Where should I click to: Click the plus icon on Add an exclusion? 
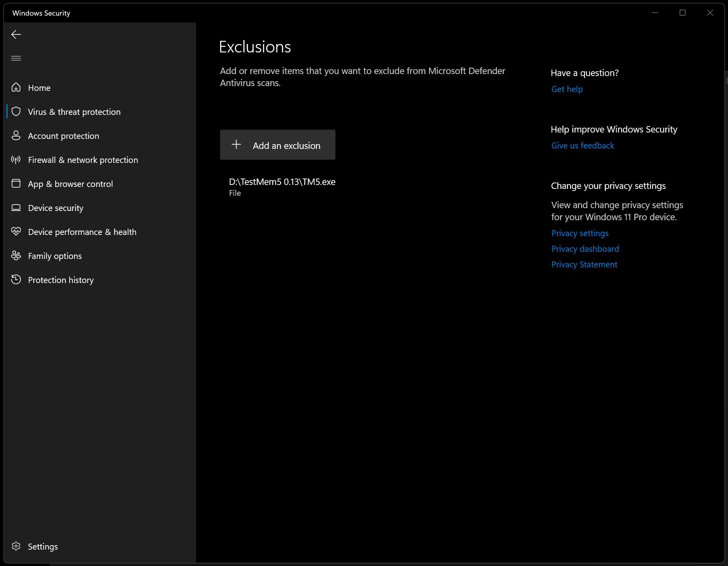tap(236, 145)
